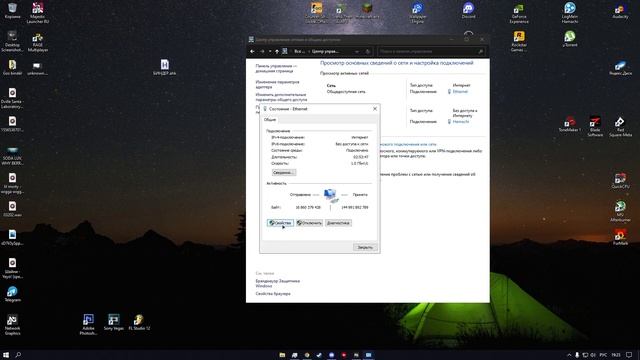Screen dimensions: 640x360
Task: Open ToneMaker desktop icon
Action: 570,124
